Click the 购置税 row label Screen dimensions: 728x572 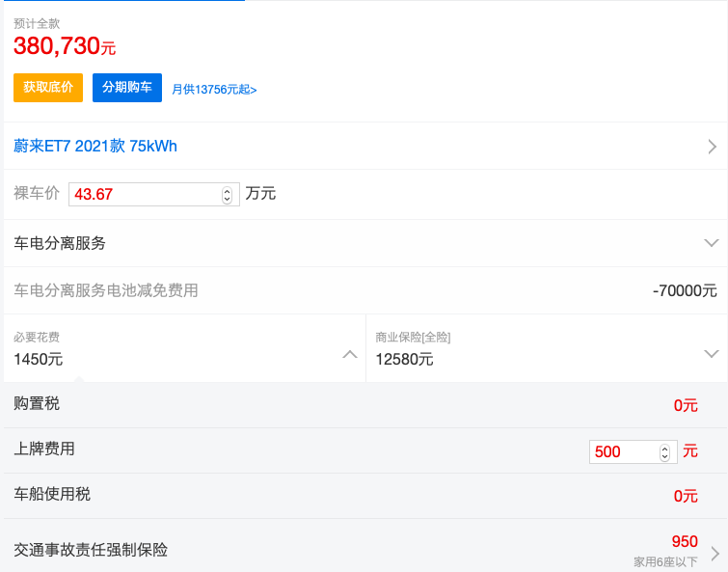click(37, 403)
